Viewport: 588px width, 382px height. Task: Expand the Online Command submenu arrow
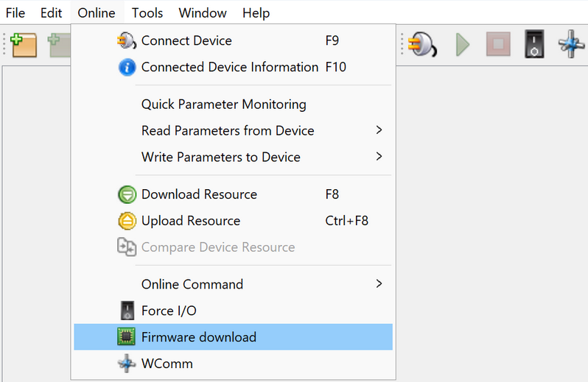click(x=379, y=284)
